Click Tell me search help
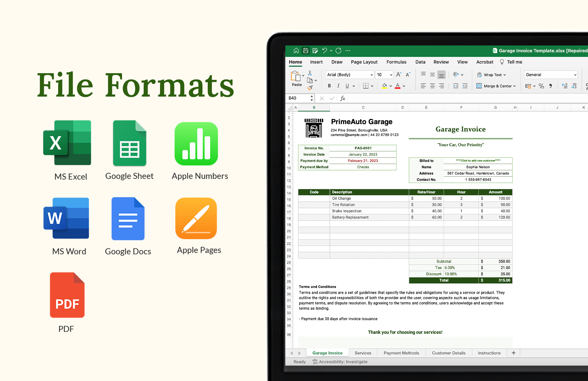 coord(511,62)
